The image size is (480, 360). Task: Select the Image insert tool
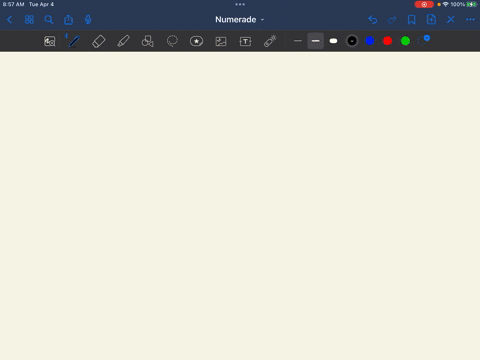(x=221, y=41)
